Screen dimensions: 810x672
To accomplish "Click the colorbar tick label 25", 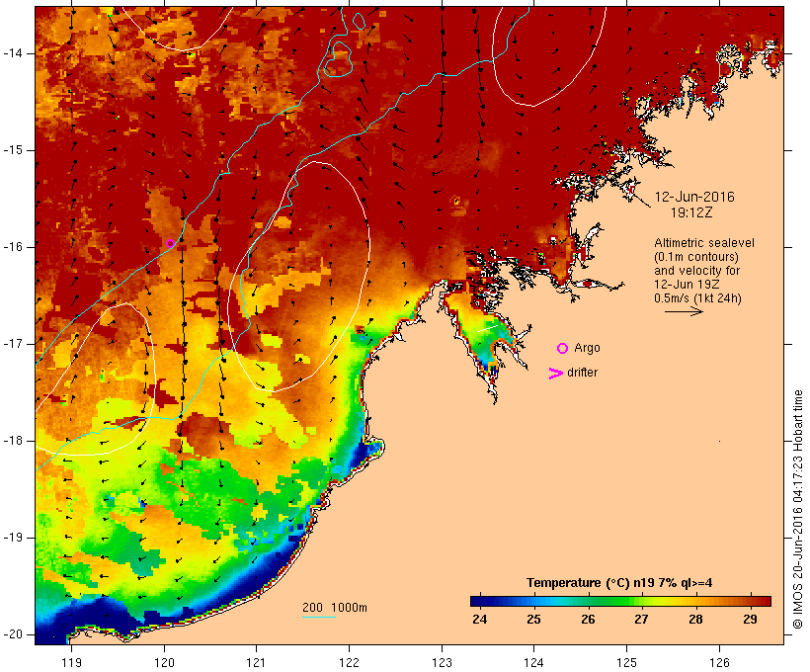I will coord(533,620).
